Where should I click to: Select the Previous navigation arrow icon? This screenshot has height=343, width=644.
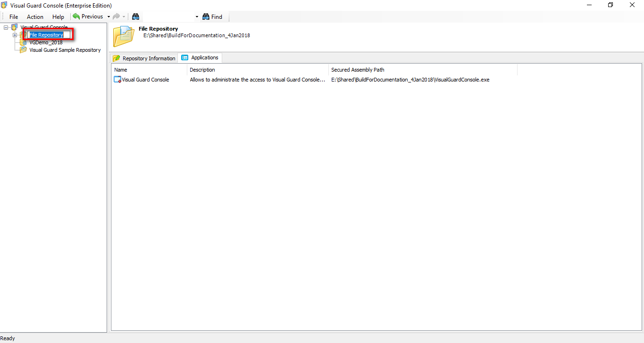pos(76,16)
